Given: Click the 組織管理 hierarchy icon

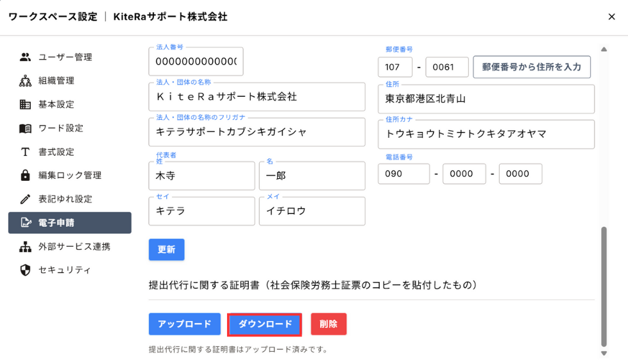Looking at the screenshot, I should pos(25,81).
